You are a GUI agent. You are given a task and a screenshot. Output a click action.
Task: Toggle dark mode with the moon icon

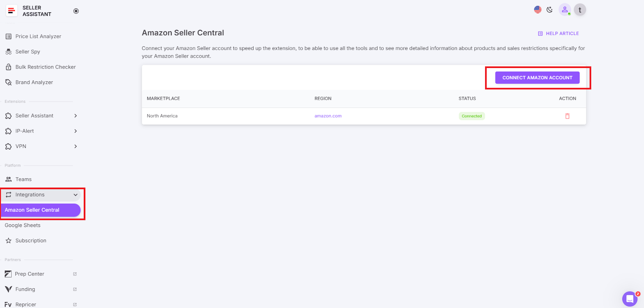pos(550,9)
